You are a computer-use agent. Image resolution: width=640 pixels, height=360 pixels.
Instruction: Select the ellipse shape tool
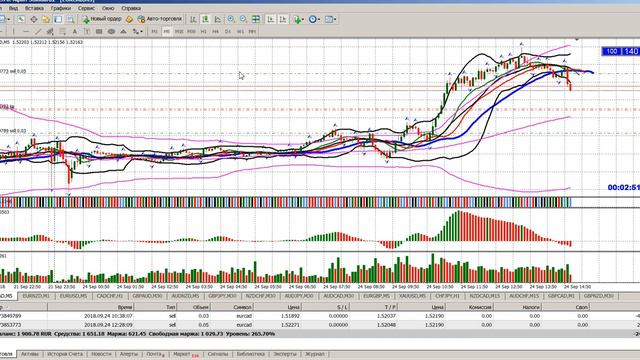tap(111, 31)
